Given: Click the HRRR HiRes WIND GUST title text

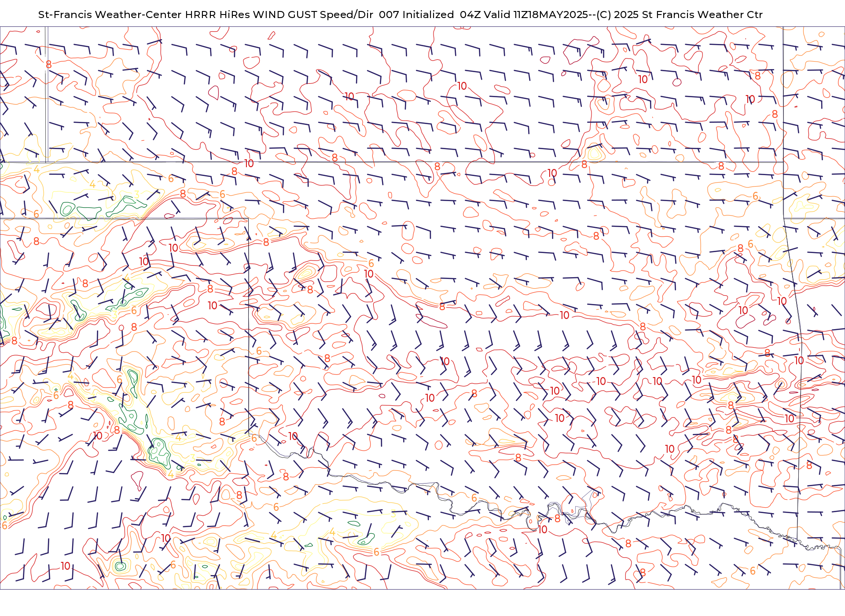Looking at the screenshot, I should [x=251, y=15].
